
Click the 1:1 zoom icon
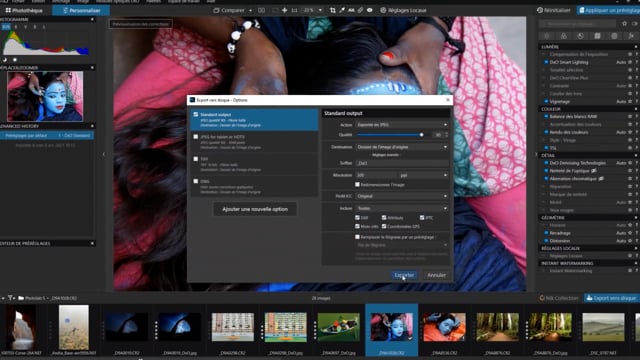(294, 10)
